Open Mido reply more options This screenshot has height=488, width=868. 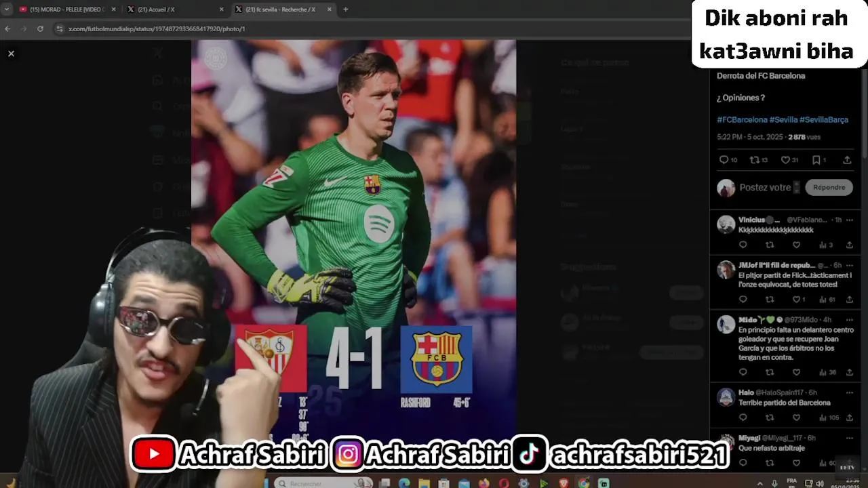(x=849, y=319)
